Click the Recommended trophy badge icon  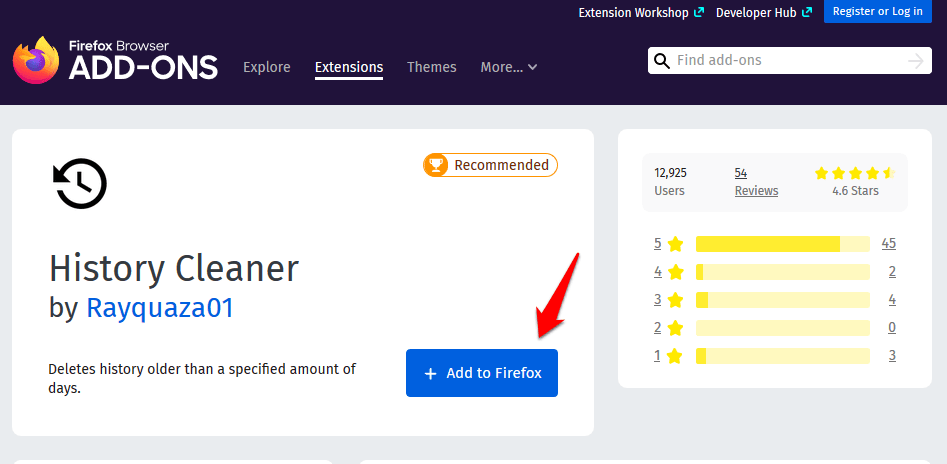click(435, 165)
